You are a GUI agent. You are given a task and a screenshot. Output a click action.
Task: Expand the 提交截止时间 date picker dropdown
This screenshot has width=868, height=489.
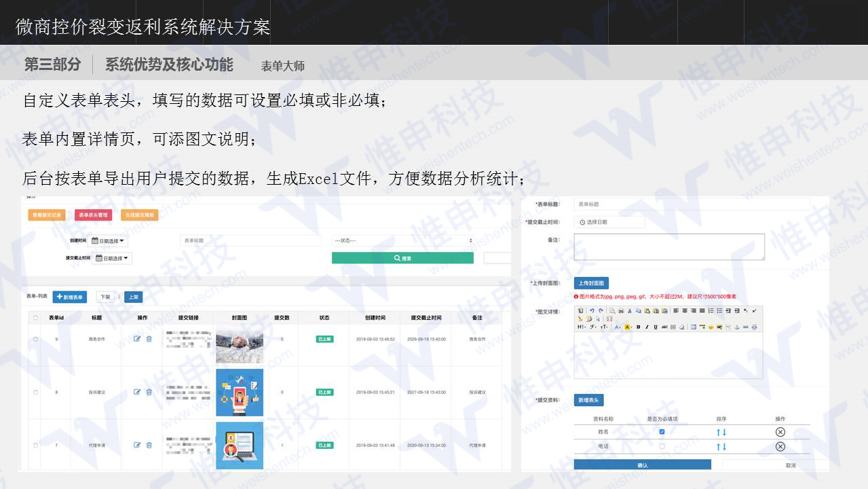[113, 259]
